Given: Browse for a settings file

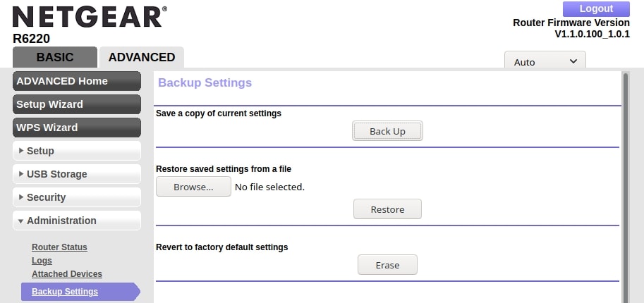Looking at the screenshot, I should pyautogui.click(x=193, y=187).
